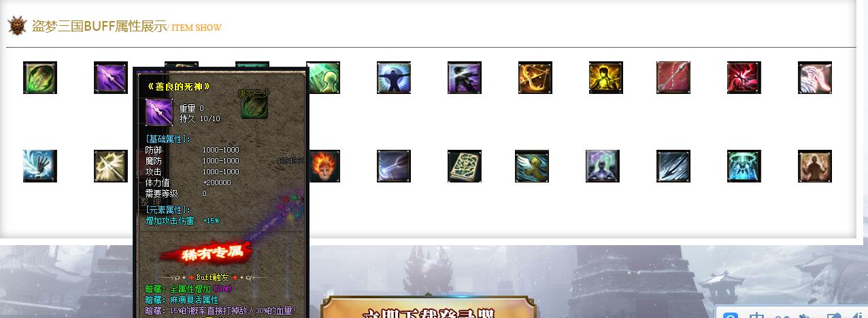Choose the purple twin figures buff icon
Screen dimensions: 868x318
coord(603,166)
